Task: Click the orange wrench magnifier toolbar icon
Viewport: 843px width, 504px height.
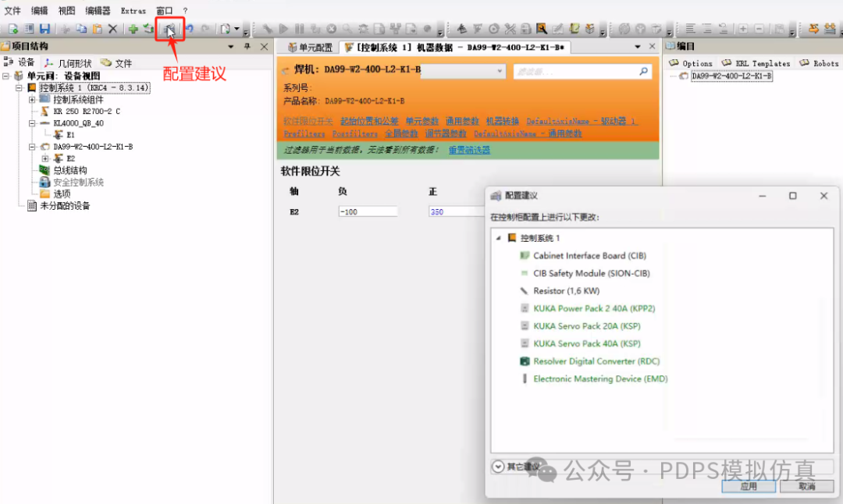Action: pos(542,29)
